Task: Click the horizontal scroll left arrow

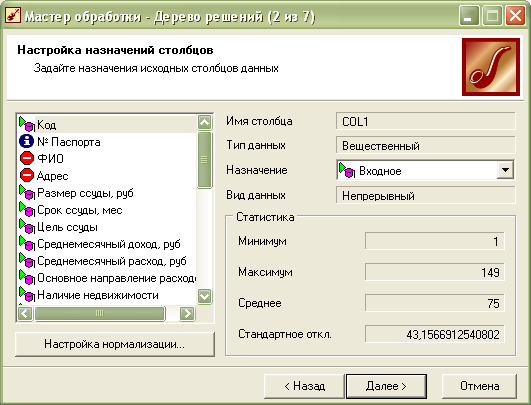Action: [x=25, y=313]
